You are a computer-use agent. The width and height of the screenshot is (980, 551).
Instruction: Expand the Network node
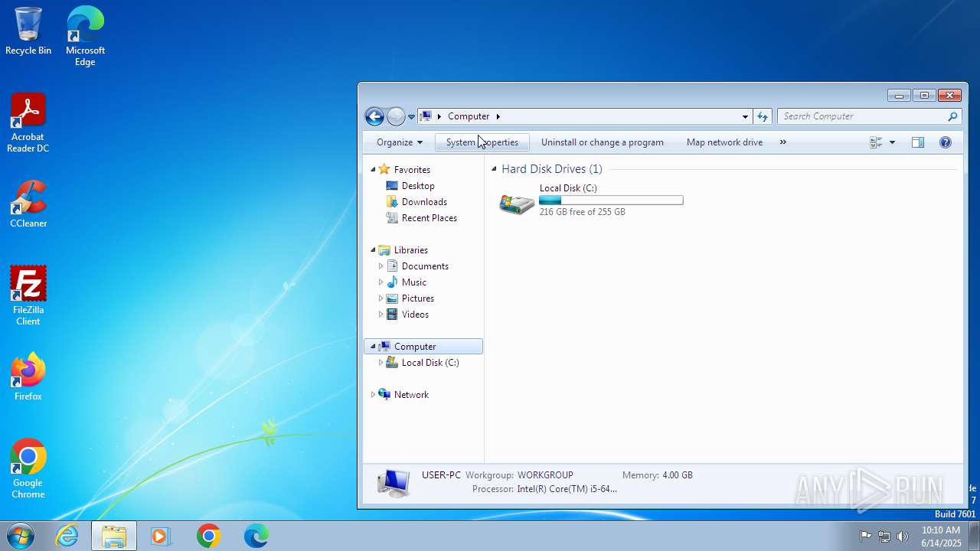tap(374, 395)
